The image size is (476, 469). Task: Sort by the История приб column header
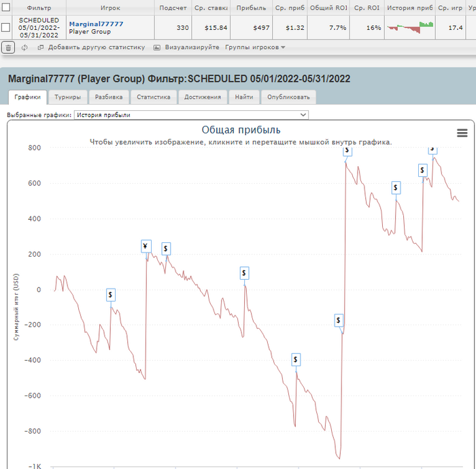tap(410, 8)
